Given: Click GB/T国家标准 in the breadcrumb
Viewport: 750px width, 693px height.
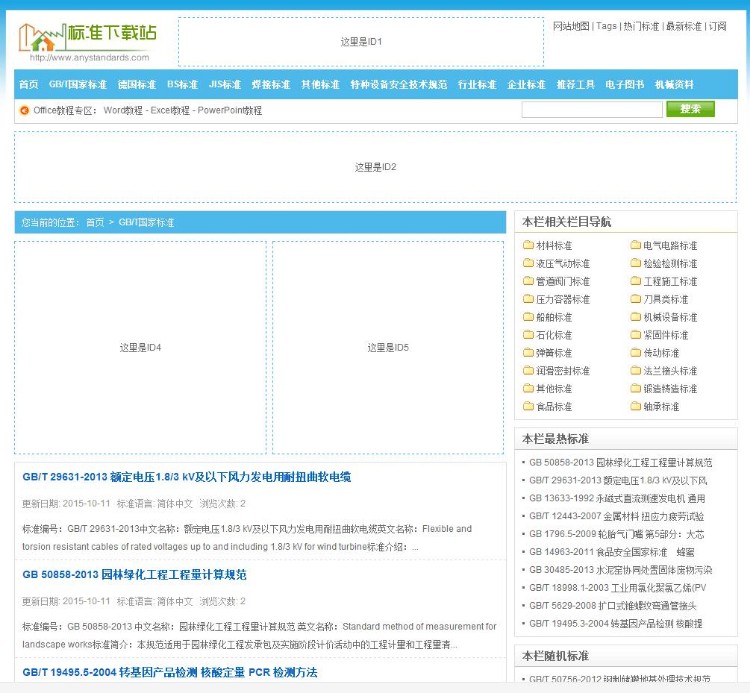Looking at the screenshot, I should coord(146,222).
